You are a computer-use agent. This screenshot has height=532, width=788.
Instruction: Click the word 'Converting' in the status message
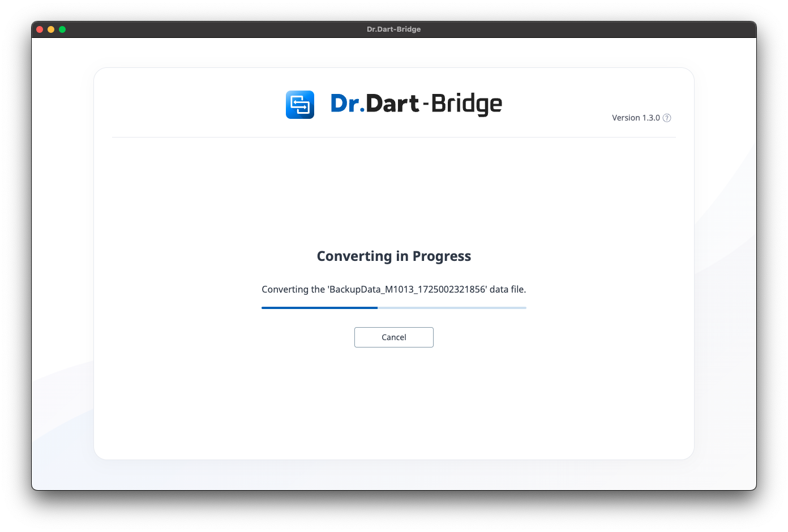point(285,289)
